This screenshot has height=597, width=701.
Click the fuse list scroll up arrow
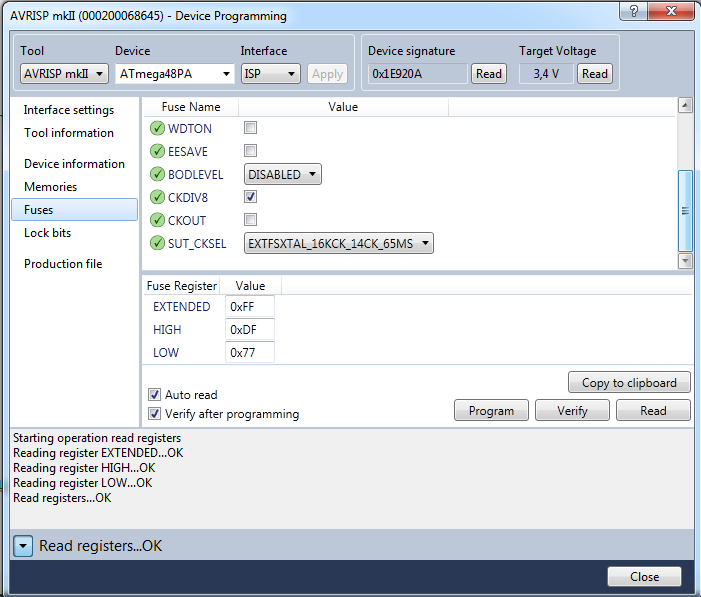[685, 106]
